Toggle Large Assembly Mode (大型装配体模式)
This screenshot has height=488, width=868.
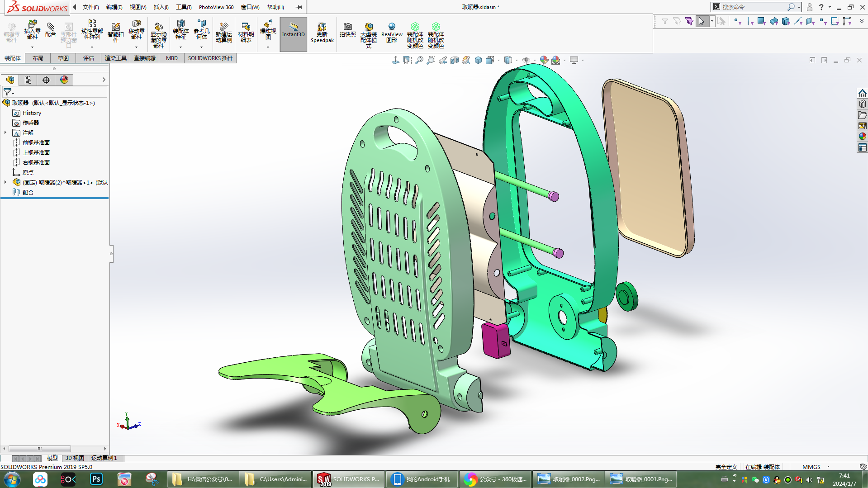pyautogui.click(x=369, y=35)
